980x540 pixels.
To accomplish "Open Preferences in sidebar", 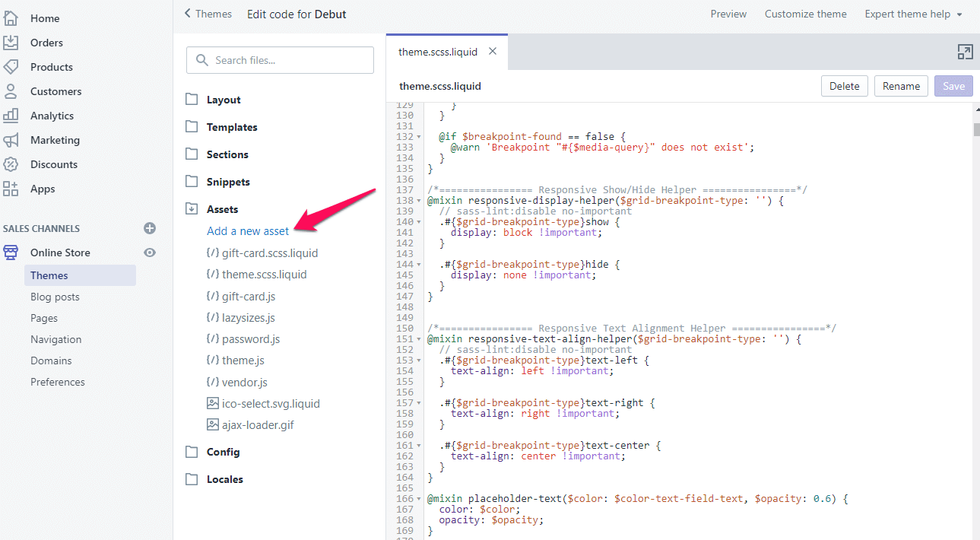I will (x=58, y=382).
